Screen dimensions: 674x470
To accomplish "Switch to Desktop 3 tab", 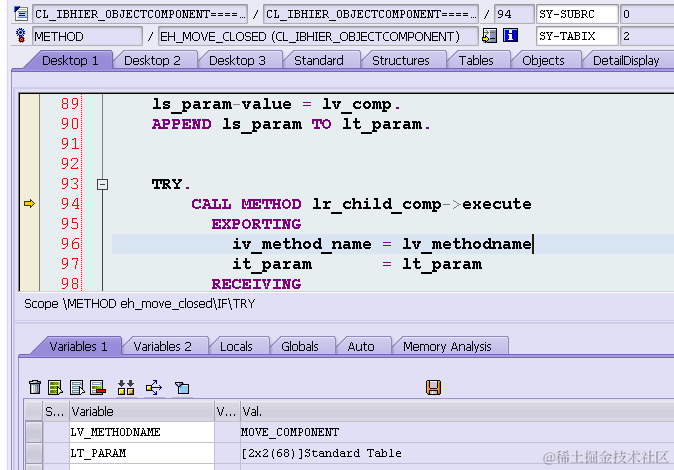I will [x=237, y=61].
